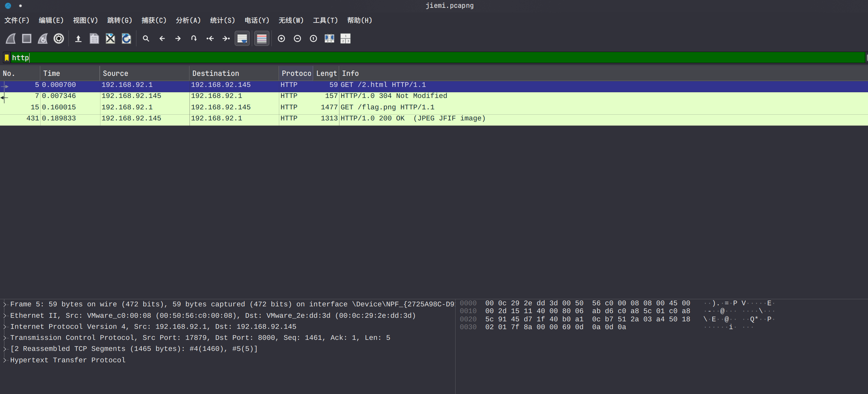Start capture with the shark fin icon

coord(11,38)
